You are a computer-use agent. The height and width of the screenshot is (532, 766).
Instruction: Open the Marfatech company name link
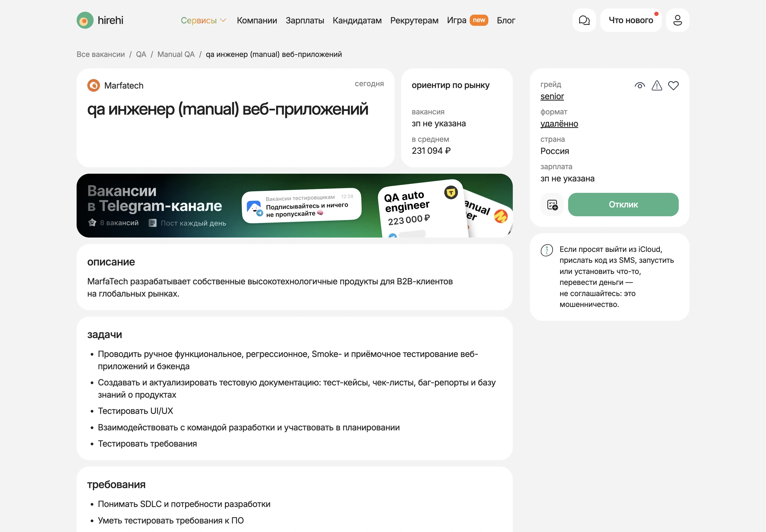pos(124,86)
